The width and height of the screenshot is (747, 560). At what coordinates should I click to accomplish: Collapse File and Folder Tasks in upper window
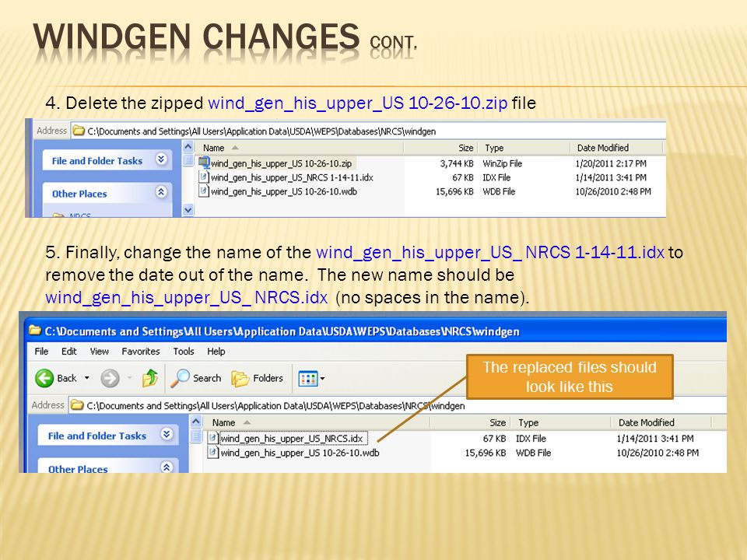pos(161,159)
